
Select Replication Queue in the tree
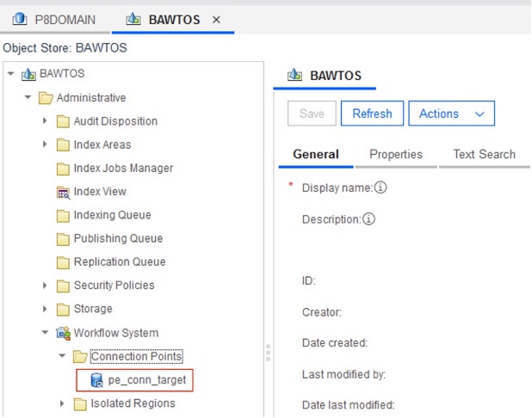tap(120, 261)
